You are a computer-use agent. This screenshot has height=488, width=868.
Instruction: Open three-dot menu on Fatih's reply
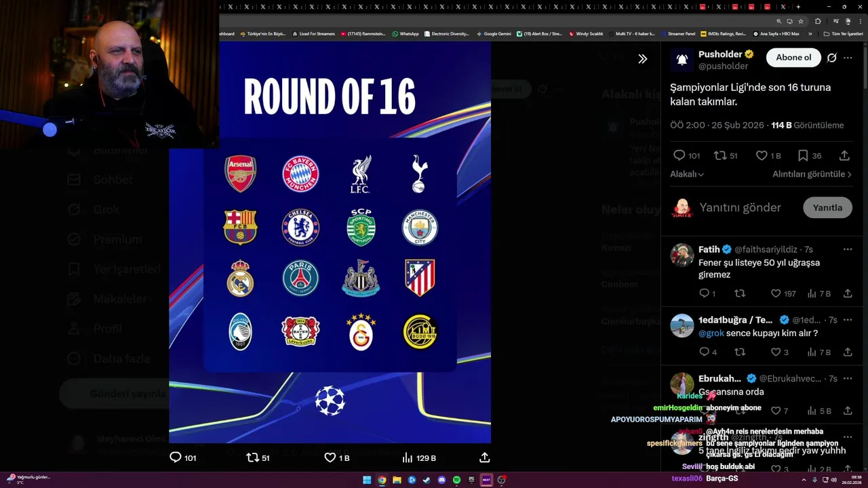(x=848, y=249)
